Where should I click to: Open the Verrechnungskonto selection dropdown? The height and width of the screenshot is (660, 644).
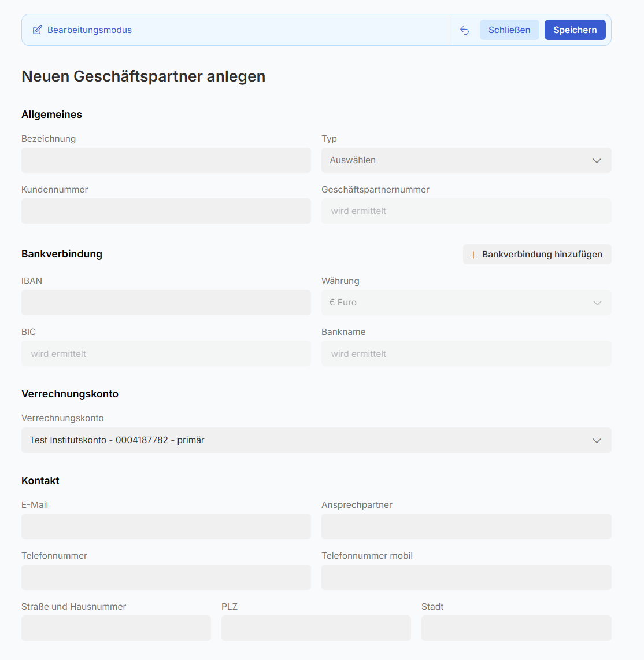316,440
